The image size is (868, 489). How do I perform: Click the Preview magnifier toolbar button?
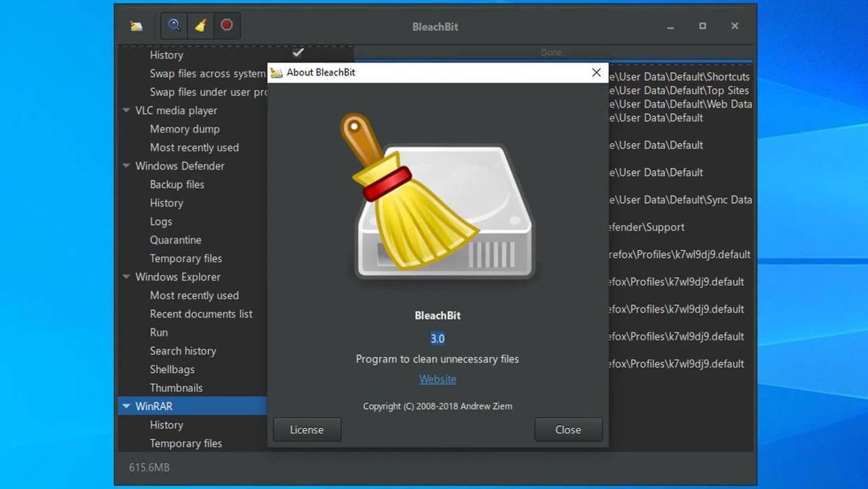click(x=174, y=26)
